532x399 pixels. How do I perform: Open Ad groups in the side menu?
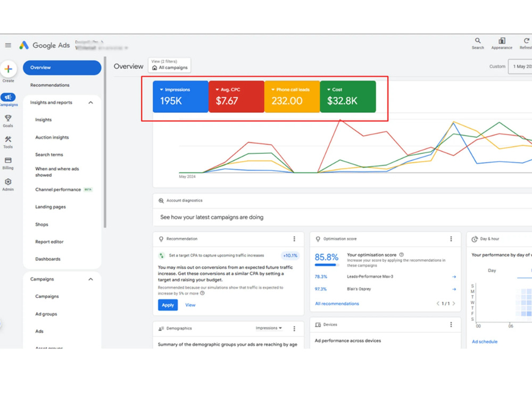pyautogui.click(x=46, y=314)
